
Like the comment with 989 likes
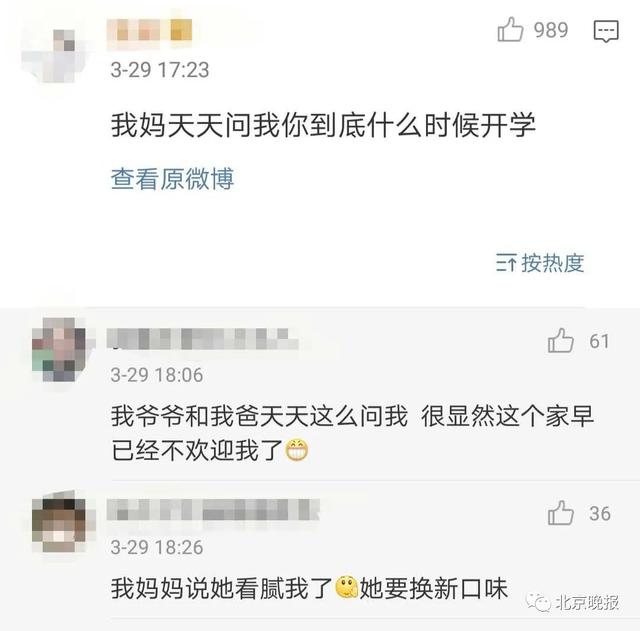coord(510,29)
